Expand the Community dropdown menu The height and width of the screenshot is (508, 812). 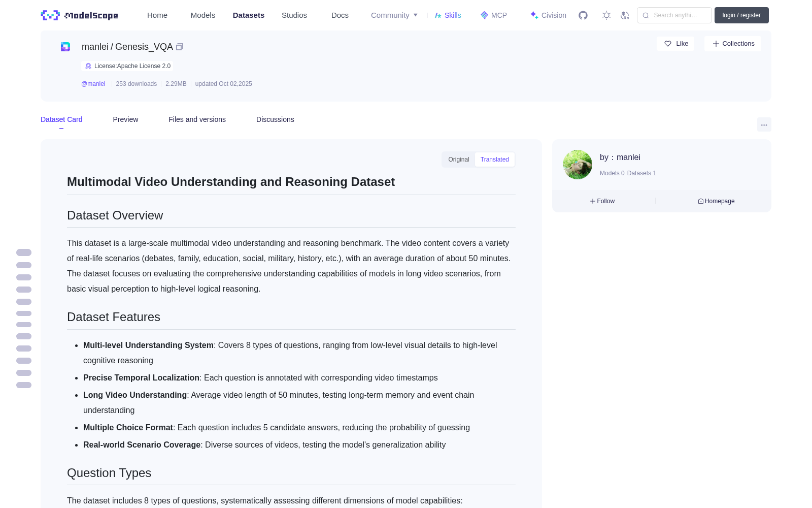(394, 15)
